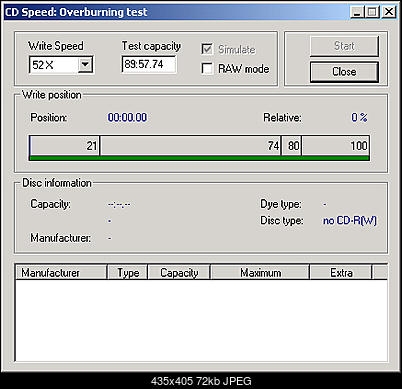Sort by Extra column header
402x389 pixels.
(x=341, y=272)
